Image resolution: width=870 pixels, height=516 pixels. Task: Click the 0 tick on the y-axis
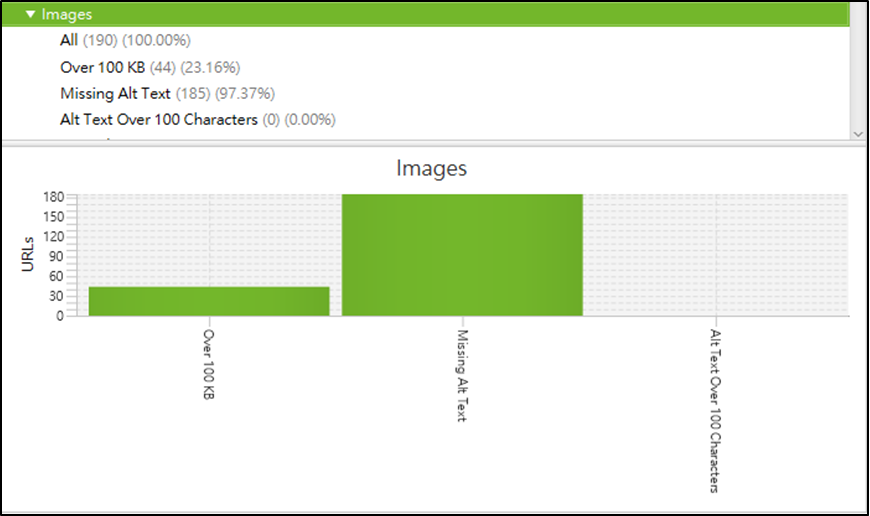[60, 316]
